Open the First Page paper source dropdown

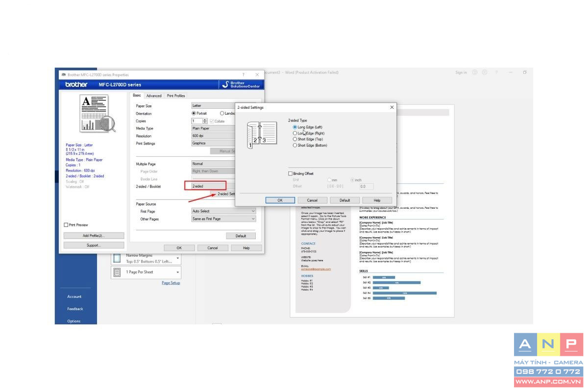(223, 211)
